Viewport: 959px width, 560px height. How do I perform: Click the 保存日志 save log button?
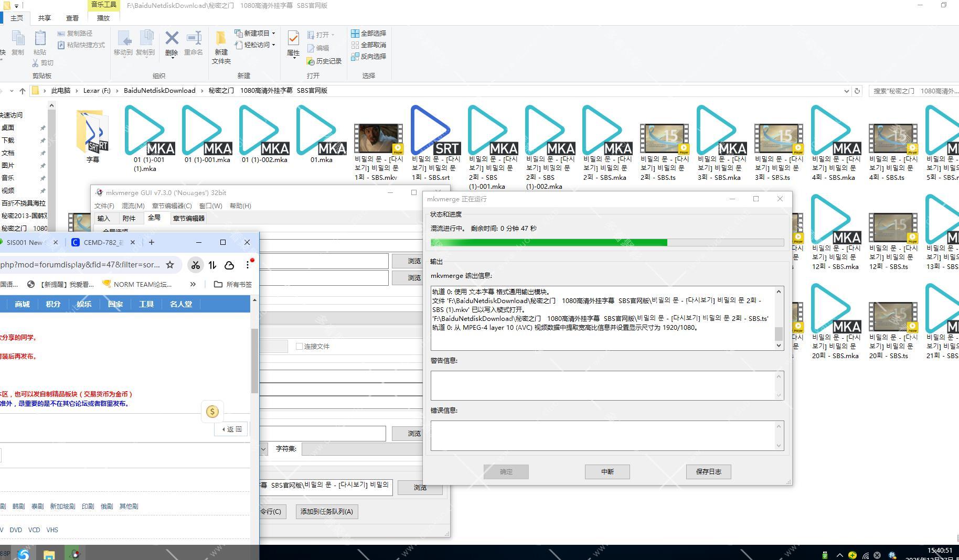click(x=708, y=471)
